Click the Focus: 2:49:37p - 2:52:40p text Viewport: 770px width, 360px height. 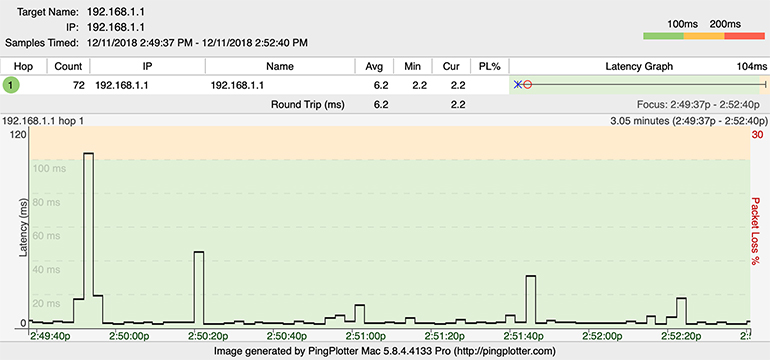[698, 104]
